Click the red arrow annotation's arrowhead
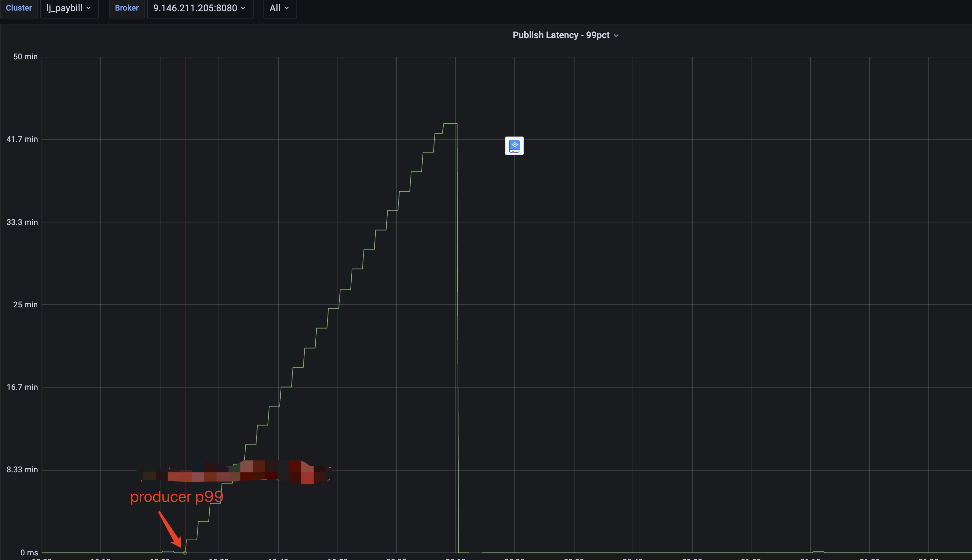 pyautogui.click(x=178, y=542)
